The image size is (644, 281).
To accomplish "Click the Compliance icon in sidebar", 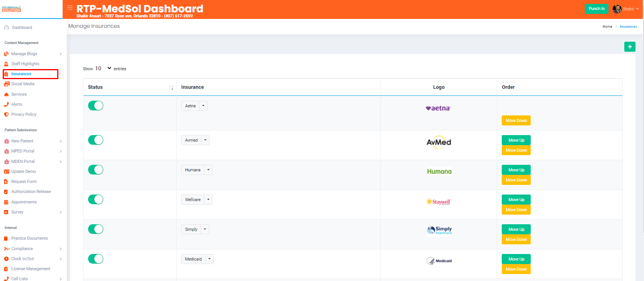I will (7, 249).
